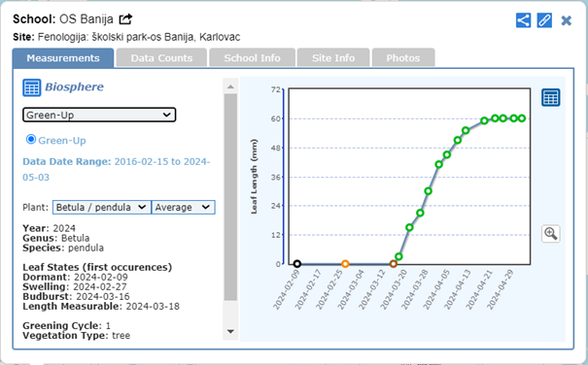Click the Biosphere heading link
The height and width of the screenshot is (365, 588).
(74, 87)
